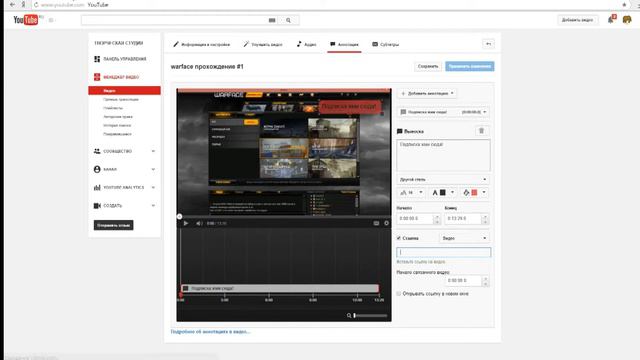The image size is (640, 360).
Task: Bookmark page with browser star icon
Action: (624, 4)
